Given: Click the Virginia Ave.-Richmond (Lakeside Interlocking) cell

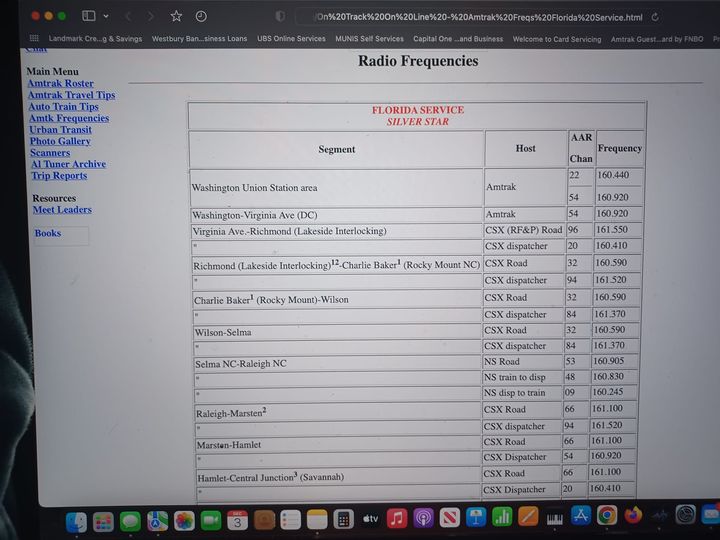Looking at the screenshot, I should coord(337,231).
